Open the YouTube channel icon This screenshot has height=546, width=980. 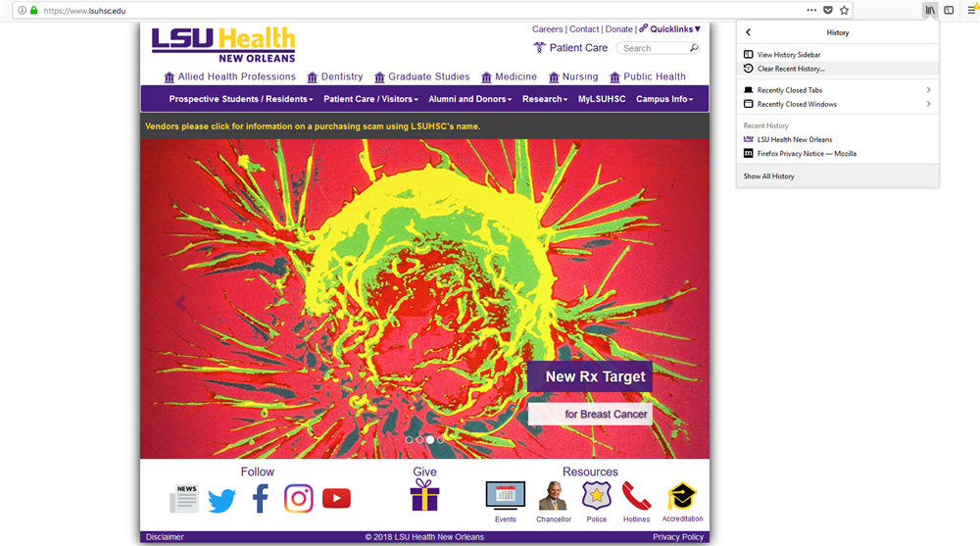[336, 499]
